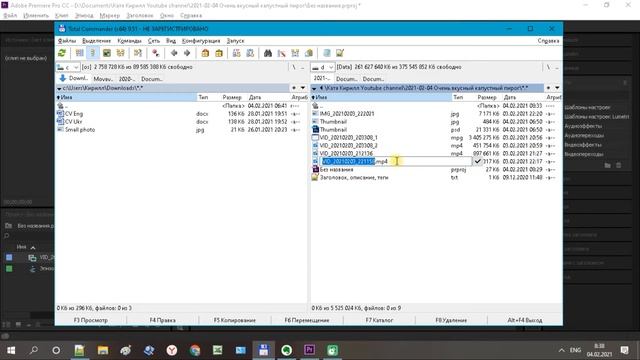Viewport: 640px width, 360px height.
Task: Open the Запуск menu
Action: pyautogui.click(x=235, y=41)
